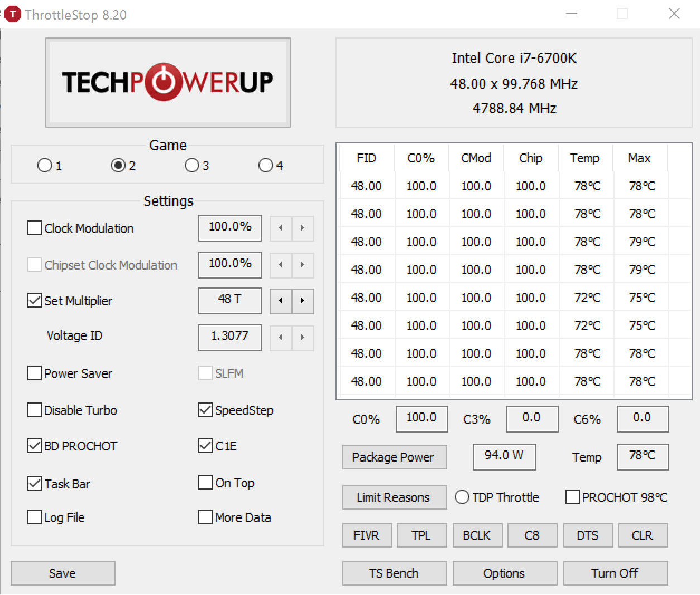This screenshot has width=700, height=595.
Task: Click the 48.00 x 99.768 MHz text
Action: pos(514,84)
